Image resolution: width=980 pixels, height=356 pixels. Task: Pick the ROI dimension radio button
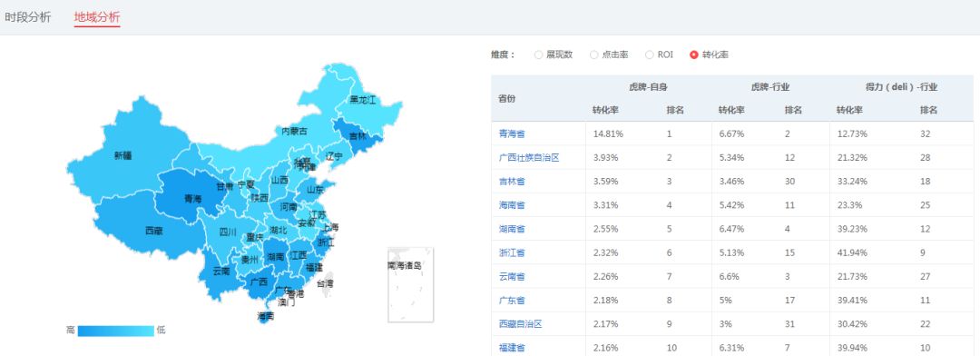tap(650, 55)
